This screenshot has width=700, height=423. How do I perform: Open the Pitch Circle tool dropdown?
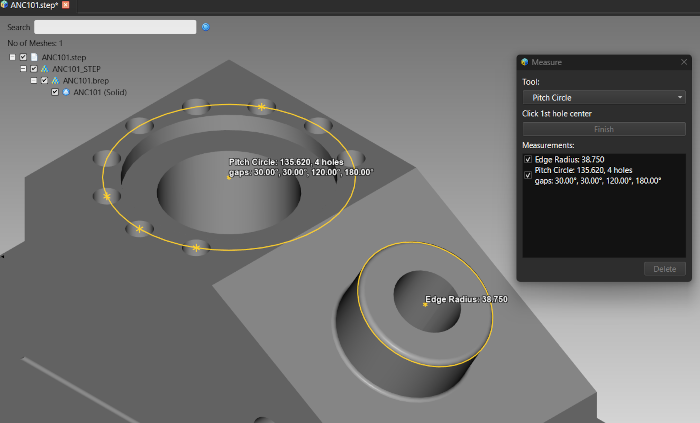tap(604, 97)
